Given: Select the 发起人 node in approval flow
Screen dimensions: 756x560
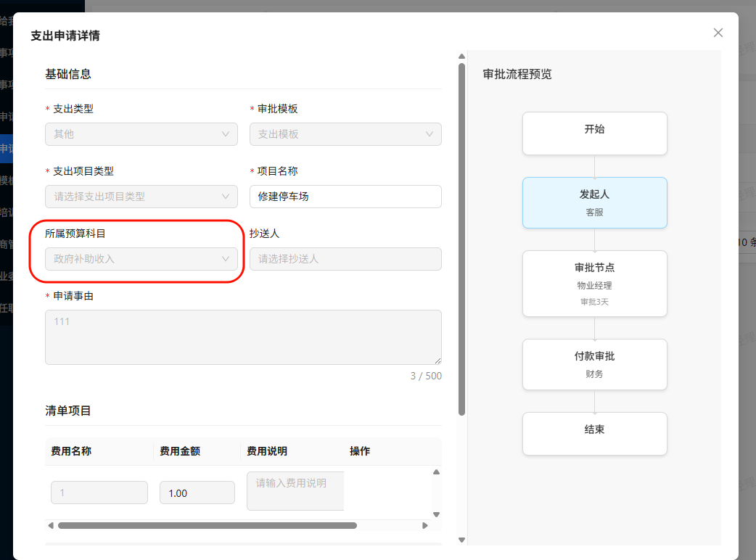Looking at the screenshot, I should pyautogui.click(x=594, y=202).
